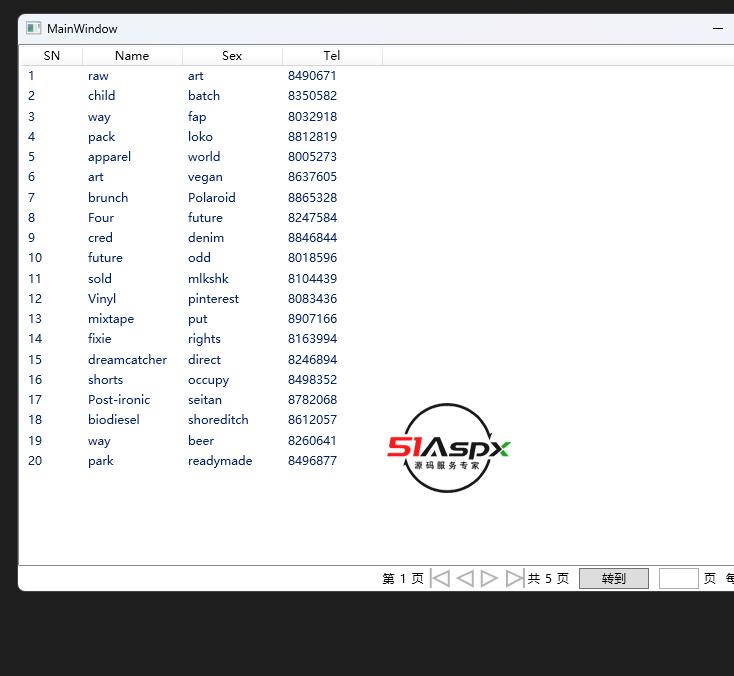This screenshot has height=676, width=734.
Task: Click the Sex column header
Action: 232,56
